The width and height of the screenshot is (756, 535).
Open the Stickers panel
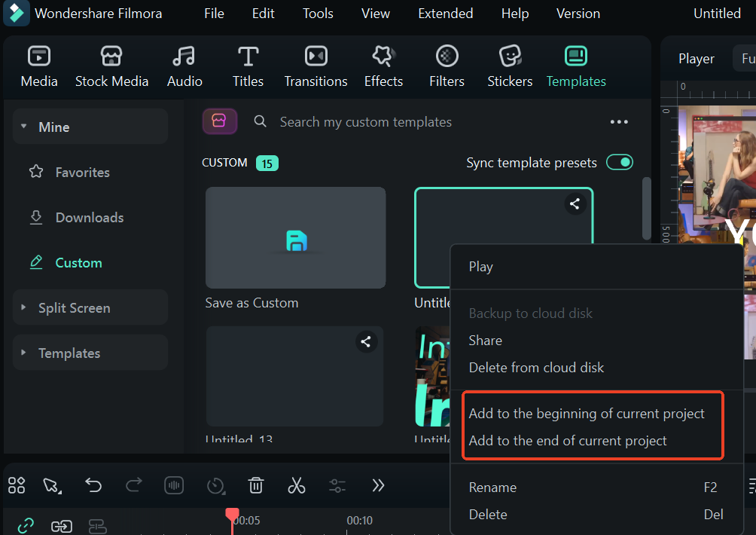(510, 66)
